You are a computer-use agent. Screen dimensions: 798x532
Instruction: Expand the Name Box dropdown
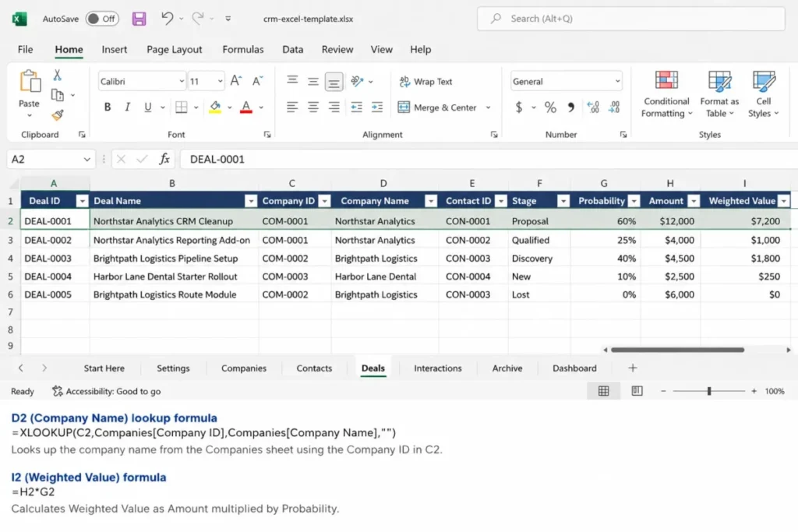(x=87, y=160)
